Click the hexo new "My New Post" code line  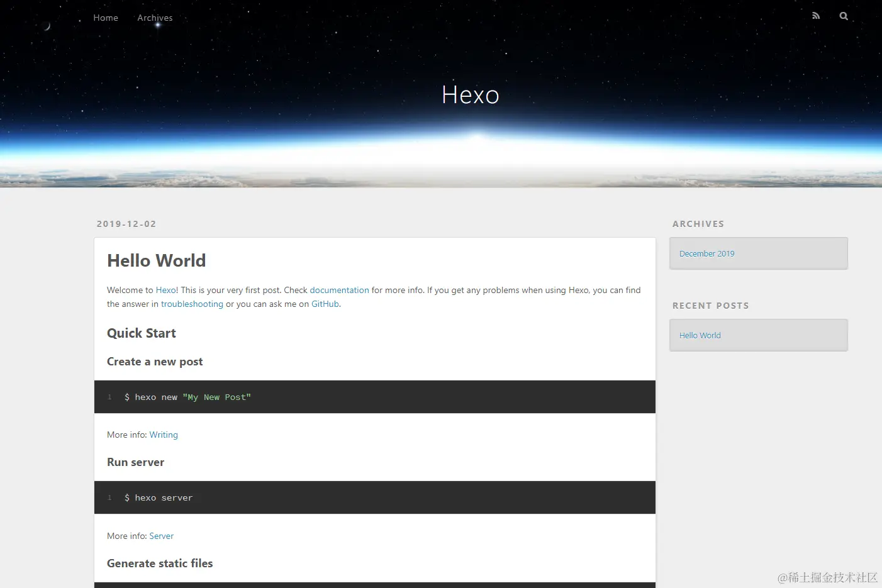coord(187,397)
